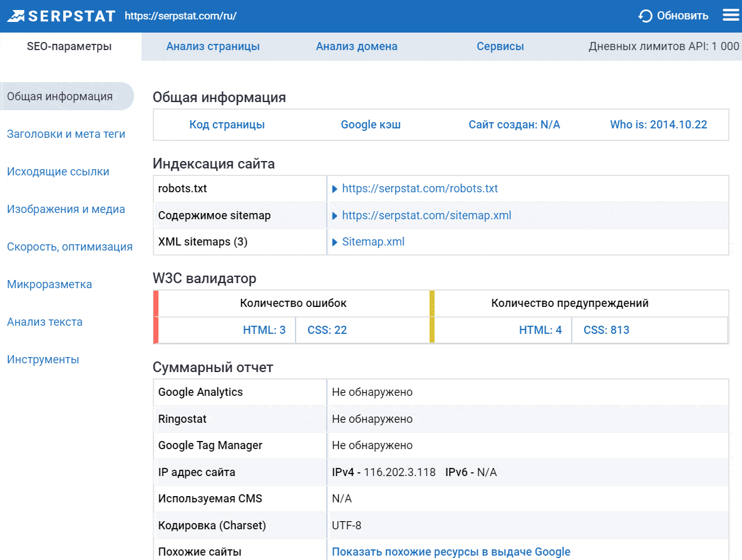The height and width of the screenshot is (560, 742).
Task: Click the Содержимое sitemap row label
Action: (214, 215)
